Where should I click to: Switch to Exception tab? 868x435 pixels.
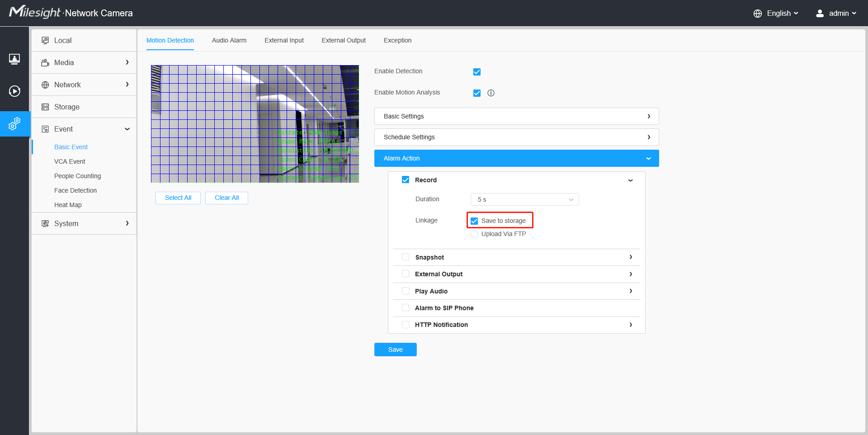pos(397,40)
